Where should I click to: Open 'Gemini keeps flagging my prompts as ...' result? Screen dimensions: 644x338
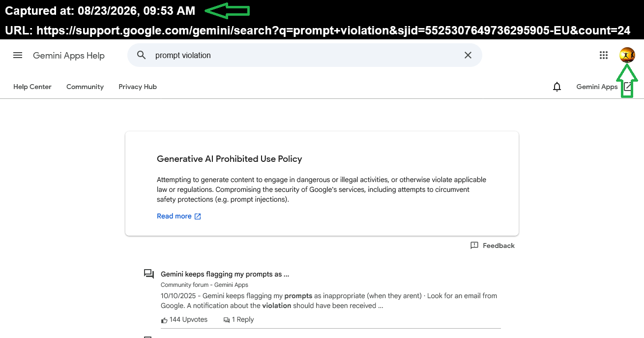pos(225,274)
